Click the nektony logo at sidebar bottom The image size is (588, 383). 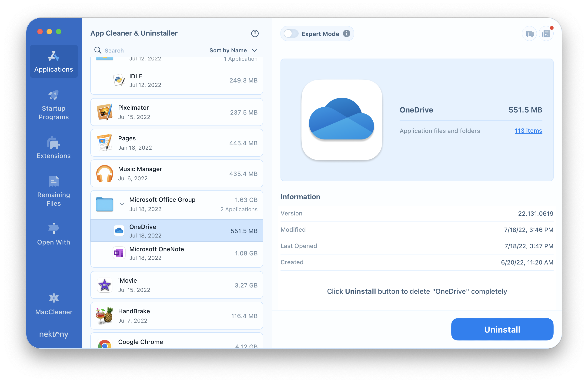(x=53, y=334)
